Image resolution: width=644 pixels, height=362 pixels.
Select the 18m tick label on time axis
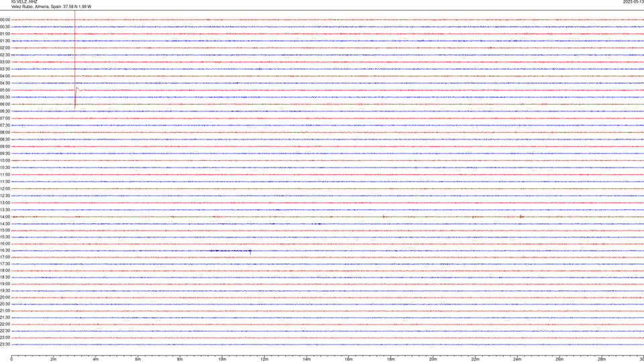[391, 359]
